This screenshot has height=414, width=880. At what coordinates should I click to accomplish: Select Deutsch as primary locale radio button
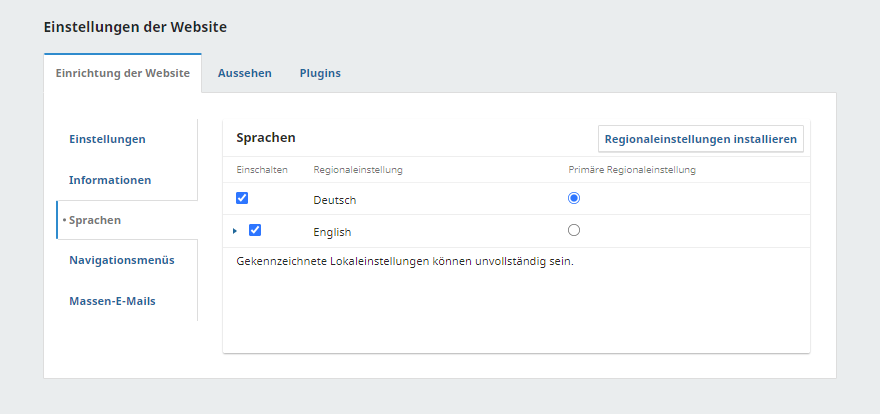coord(573,198)
